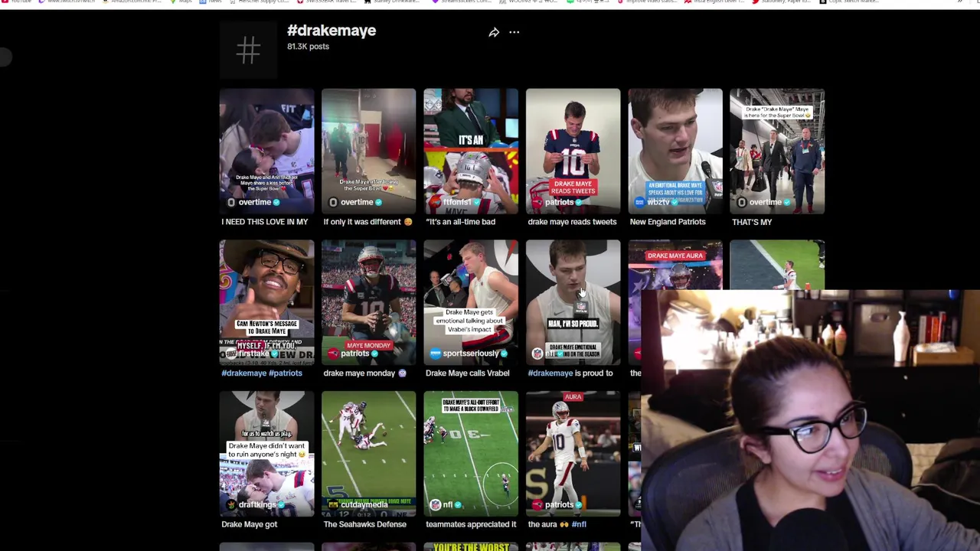
Task: Click the draftkings username
Action: 259,505
